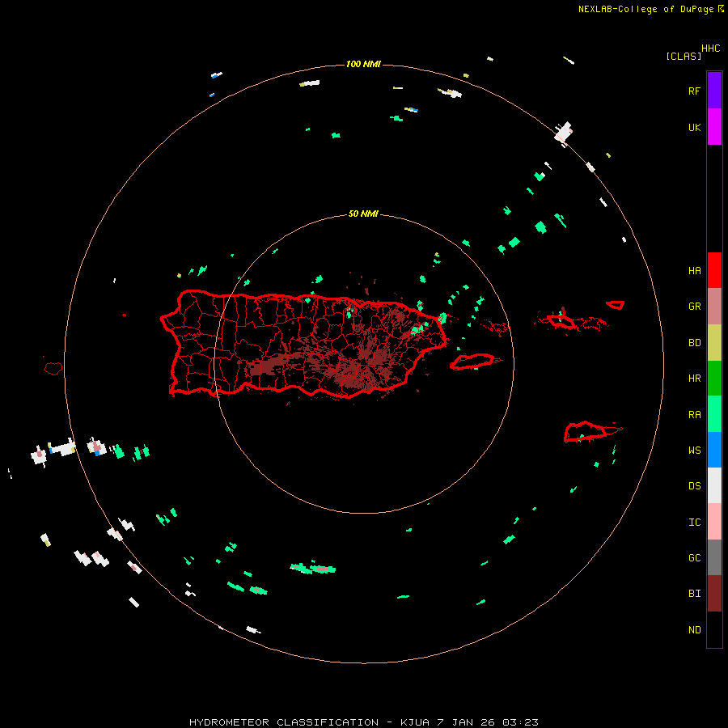728x728 pixels.
Task: Click the HR legend label
Action: [x=694, y=379]
